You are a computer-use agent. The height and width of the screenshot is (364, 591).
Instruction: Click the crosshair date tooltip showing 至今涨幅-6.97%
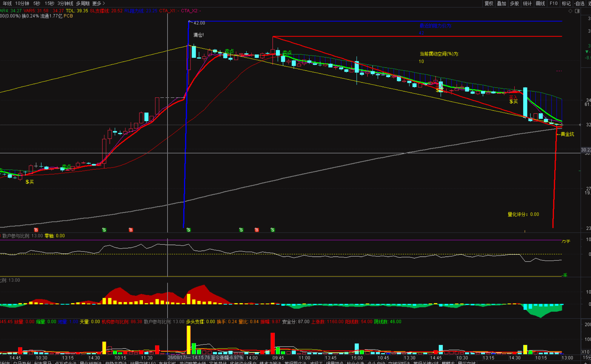[205, 357]
